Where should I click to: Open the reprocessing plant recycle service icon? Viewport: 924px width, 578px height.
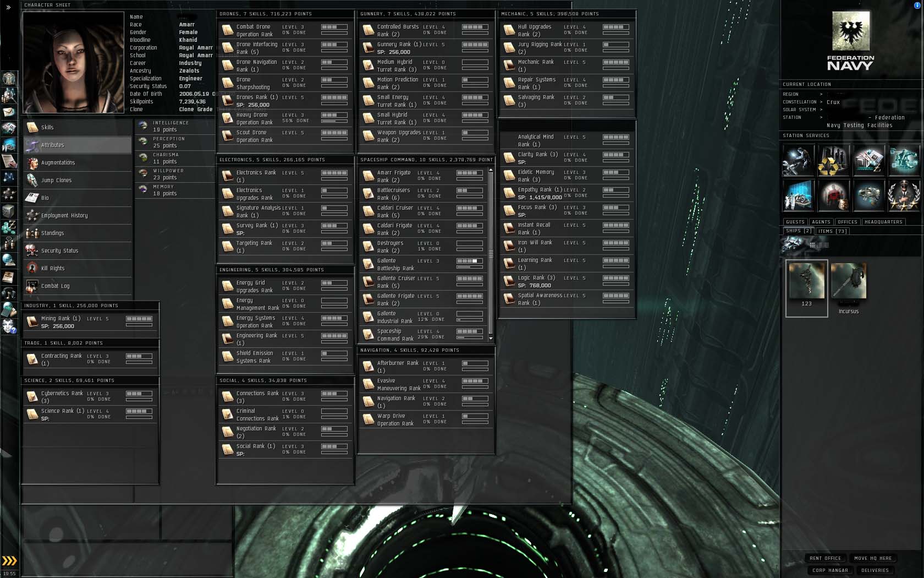(x=833, y=160)
